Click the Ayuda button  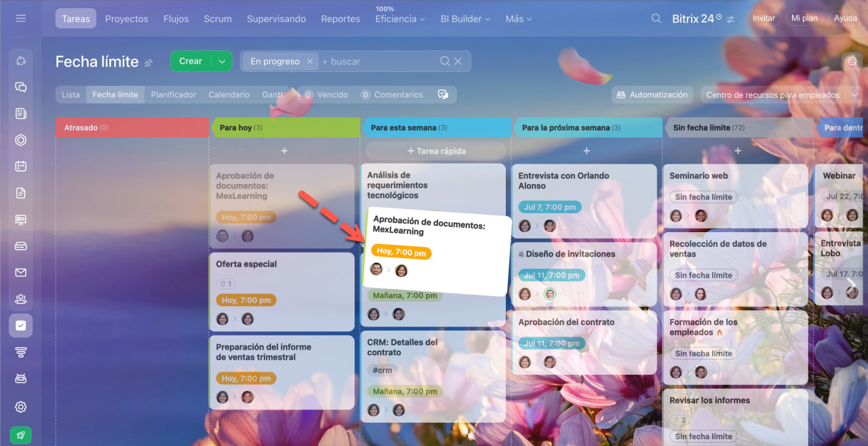pyautogui.click(x=846, y=18)
